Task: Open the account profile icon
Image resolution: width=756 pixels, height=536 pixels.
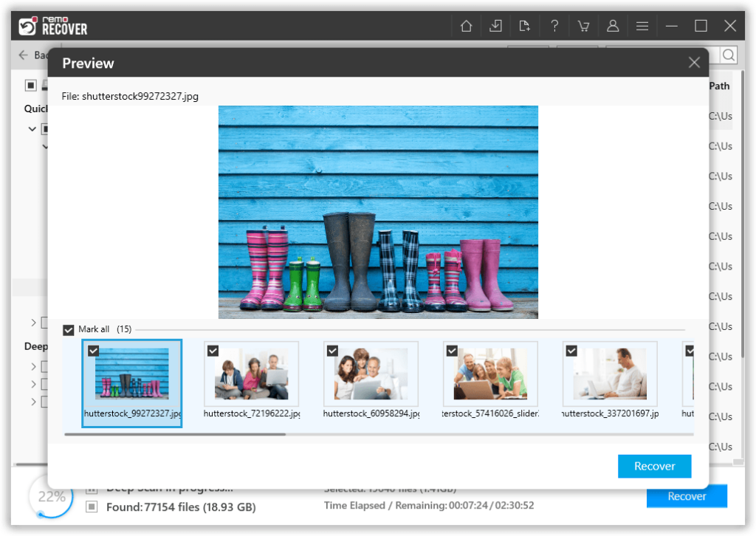Action: (x=613, y=25)
